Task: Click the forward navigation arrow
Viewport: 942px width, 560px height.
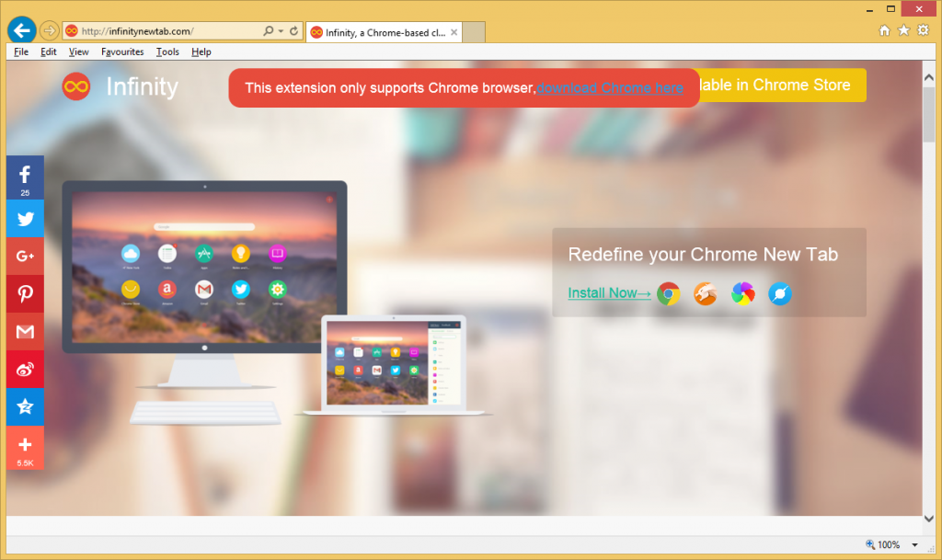Action: click(x=50, y=30)
